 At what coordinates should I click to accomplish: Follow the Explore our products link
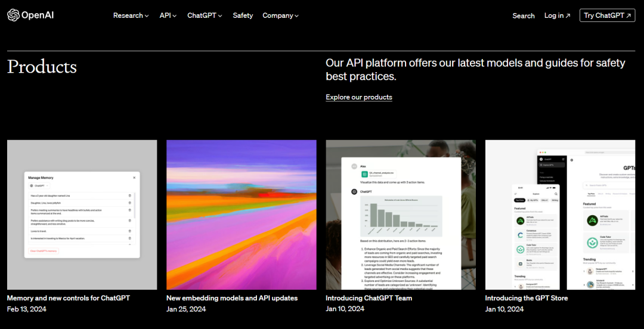359,97
